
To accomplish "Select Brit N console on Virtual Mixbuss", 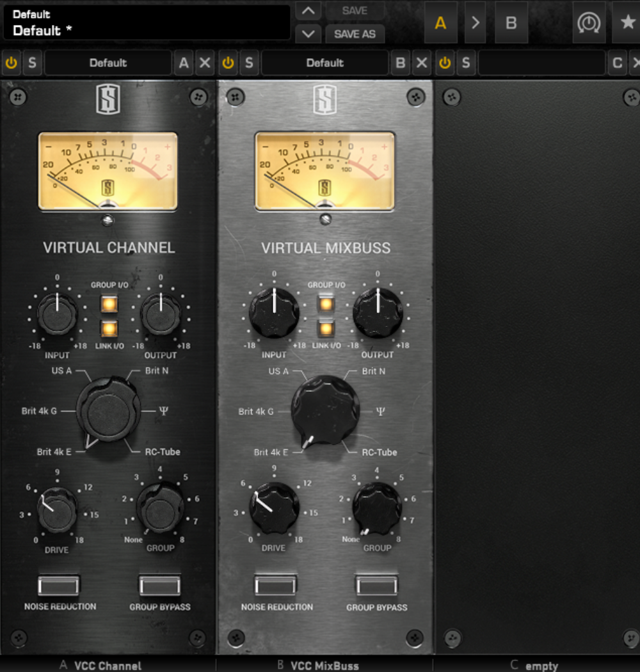I will (373, 372).
